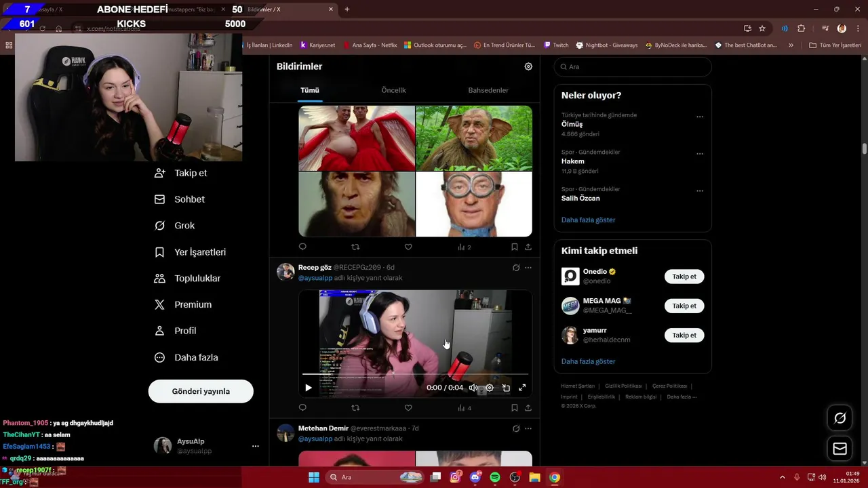Open options for Hakem trend
This screenshot has height=488, width=868.
700,154
